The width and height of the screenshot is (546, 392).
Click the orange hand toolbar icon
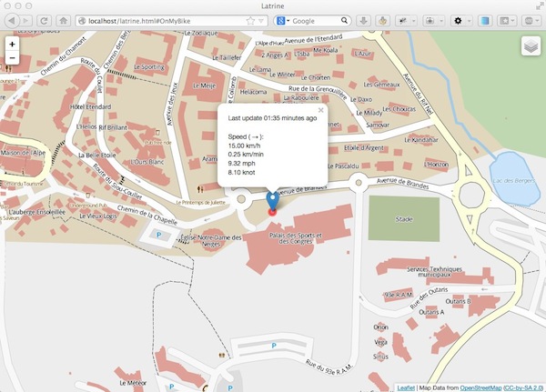[382, 21]
